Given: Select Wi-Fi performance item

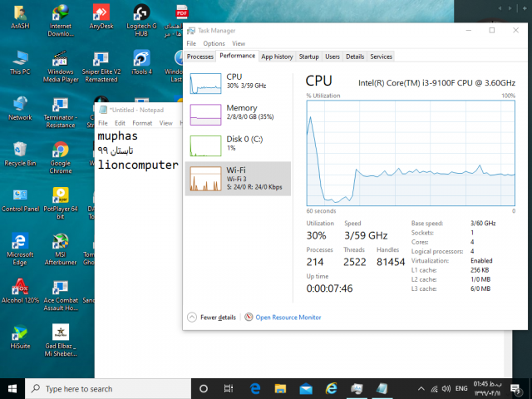Looking at the screenshot, I should click(238, 179).
